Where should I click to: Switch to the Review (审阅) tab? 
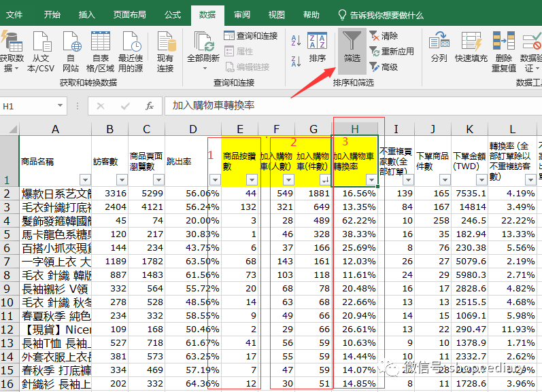[242, 15]
